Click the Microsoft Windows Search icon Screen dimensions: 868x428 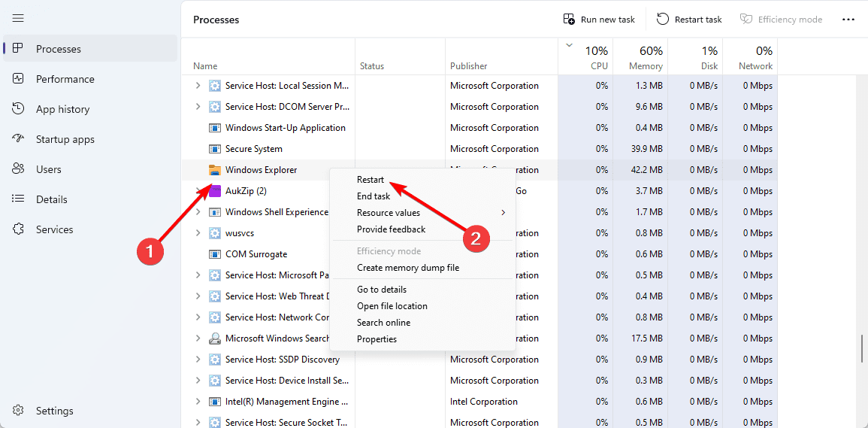pos(214,338)
